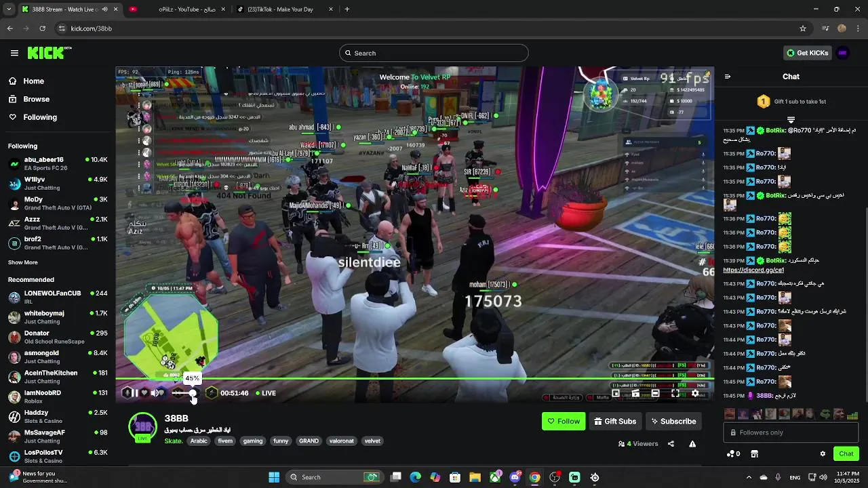This screenshot has width=868, height=488.
Task: Click Gift Subs button
Action: [x=615, y=421]
